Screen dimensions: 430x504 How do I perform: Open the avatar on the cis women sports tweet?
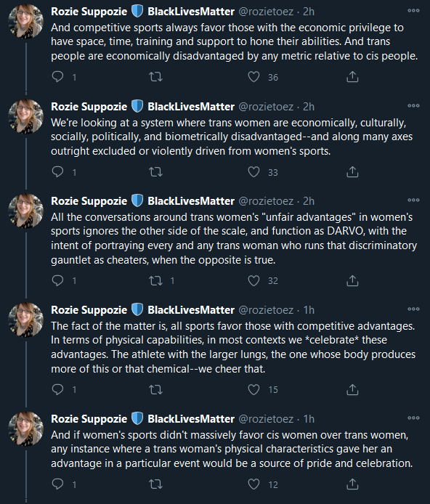click(x=25, y=428)
